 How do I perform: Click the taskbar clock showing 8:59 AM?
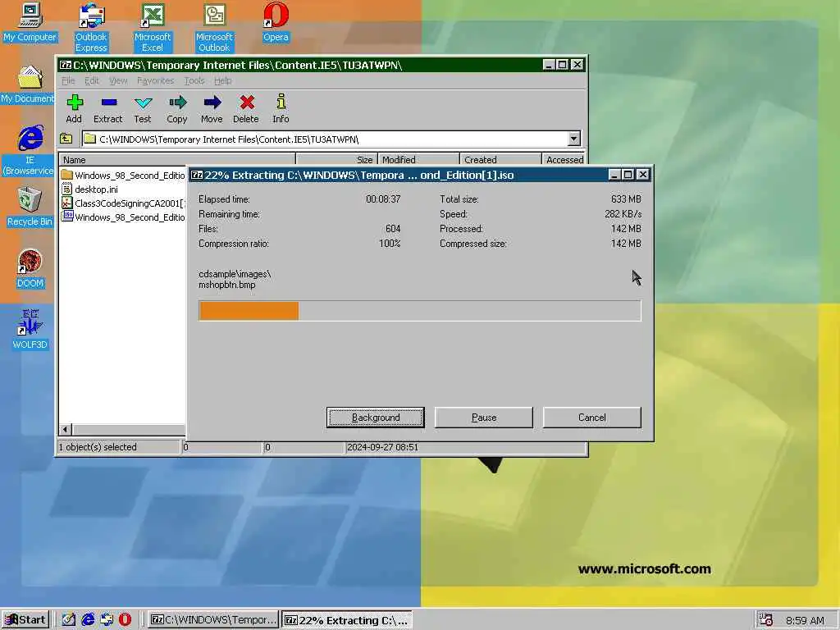tap(805, 620)
